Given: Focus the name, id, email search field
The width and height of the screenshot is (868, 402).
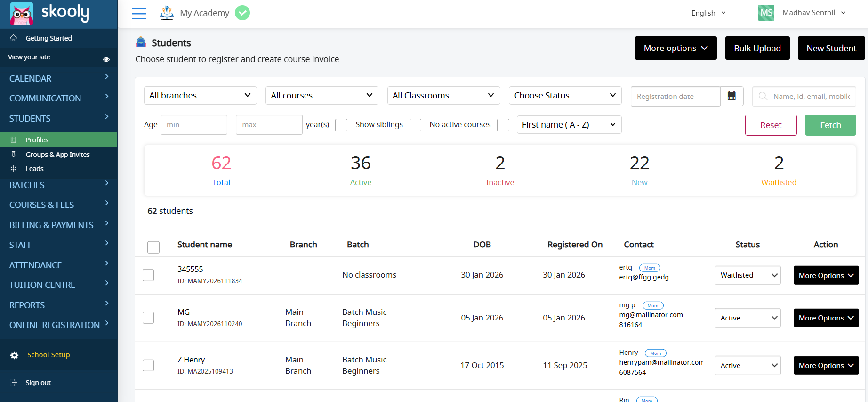Looking at the screenshot, I should click(811, 97).
